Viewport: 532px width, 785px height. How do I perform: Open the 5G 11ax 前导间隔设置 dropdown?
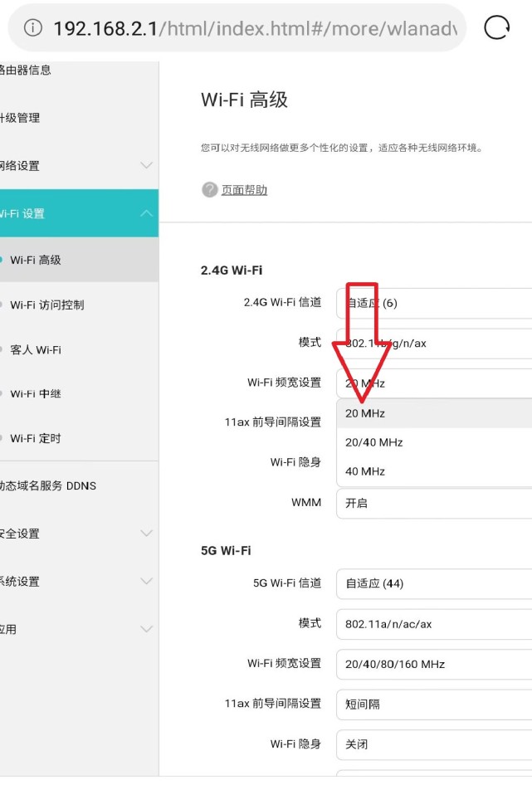coord(432,705)
